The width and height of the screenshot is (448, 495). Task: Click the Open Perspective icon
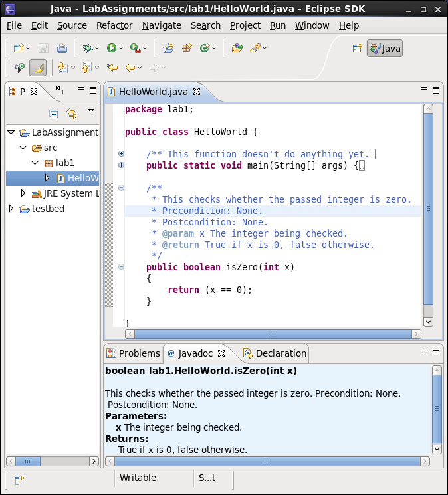[357, 48]
